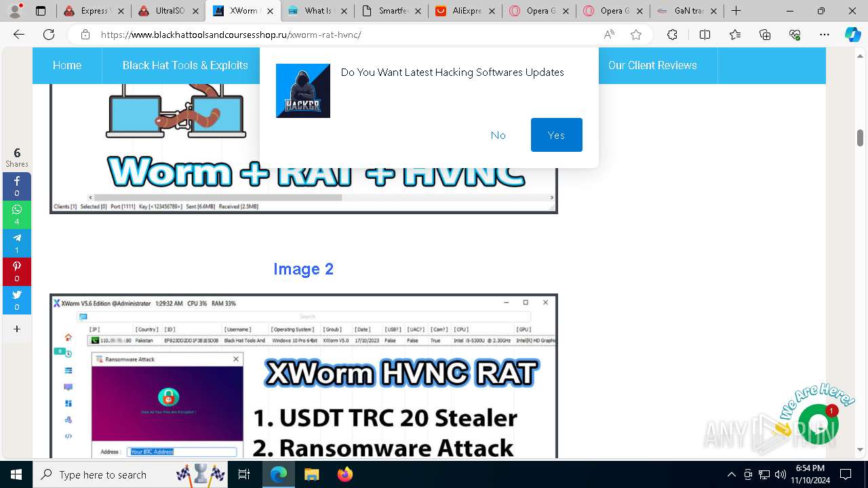Open the We Are Here chat widget

pos(818,424)
